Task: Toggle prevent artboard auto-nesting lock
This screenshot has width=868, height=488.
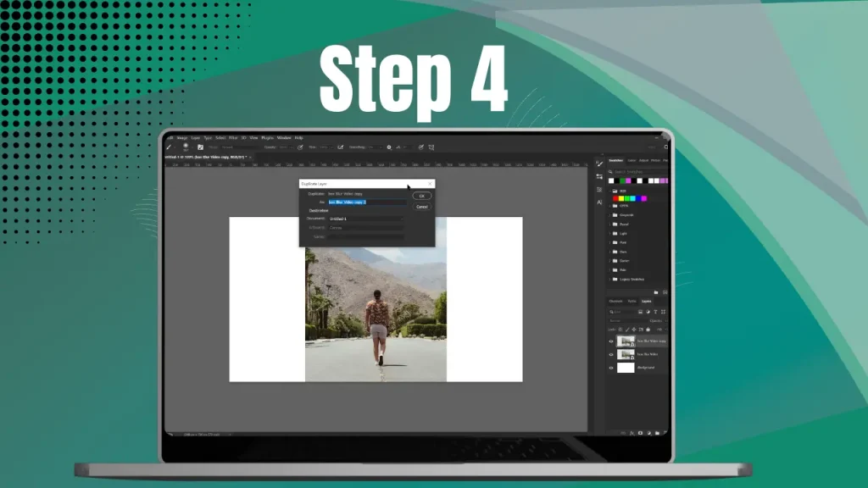Action: [641, 330]
